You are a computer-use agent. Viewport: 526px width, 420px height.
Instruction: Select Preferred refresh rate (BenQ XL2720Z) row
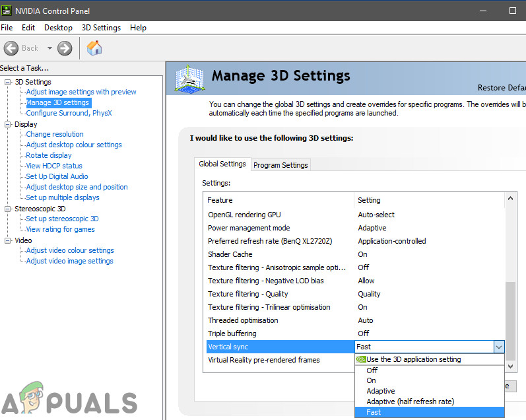(356, 241)
